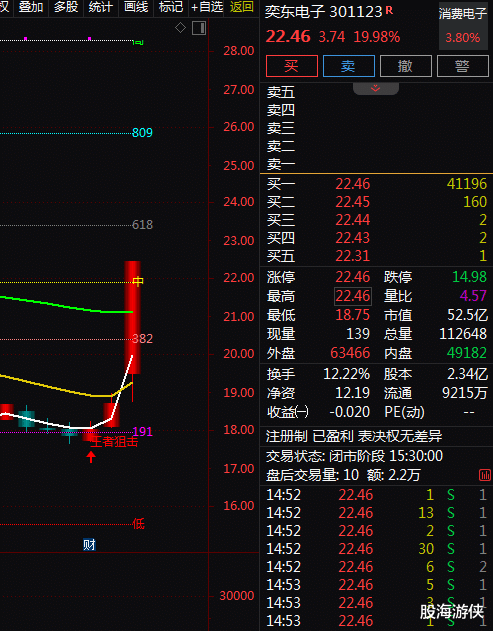
Task: Click the yellow 中 midline label
Action: click(138, 281)
